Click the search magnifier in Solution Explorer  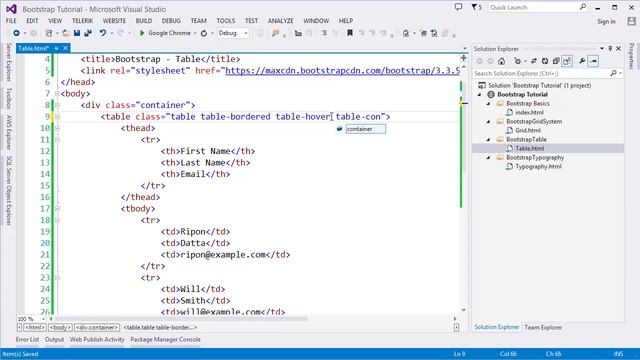(x=613, y=73)
